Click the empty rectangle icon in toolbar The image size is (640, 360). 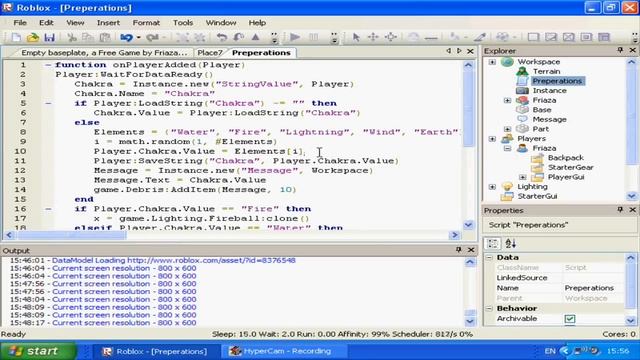[x=533, y=38]
